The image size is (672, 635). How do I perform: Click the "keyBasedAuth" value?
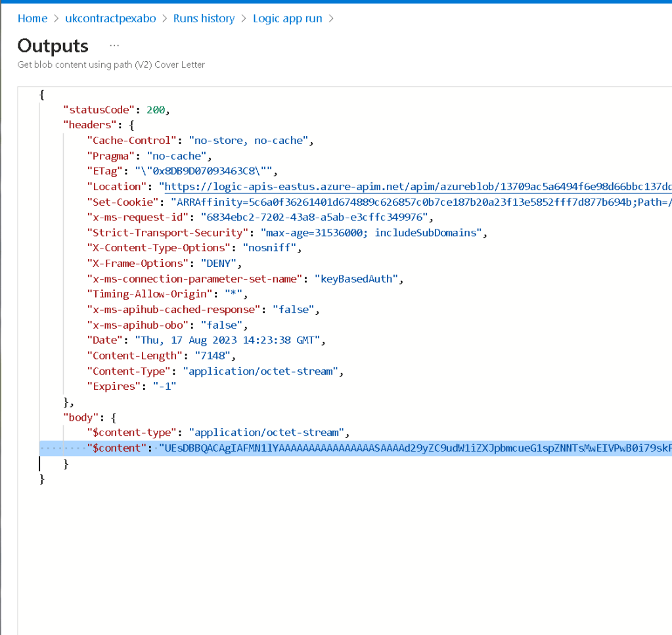[356, 279]
